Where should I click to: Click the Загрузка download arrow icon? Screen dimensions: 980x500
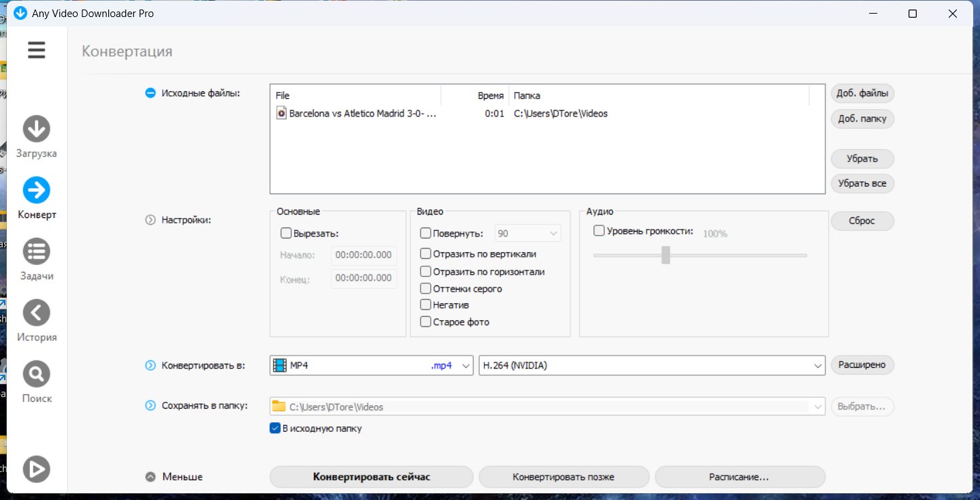click(37, 129)
